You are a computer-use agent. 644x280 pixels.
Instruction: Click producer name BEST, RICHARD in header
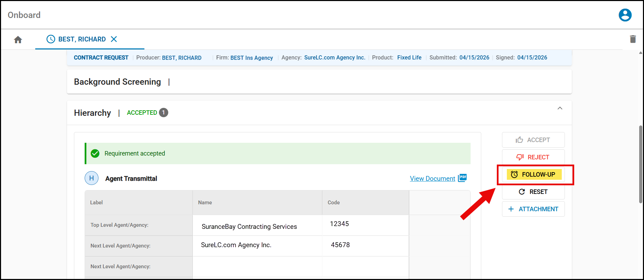[x=182, y=58]
